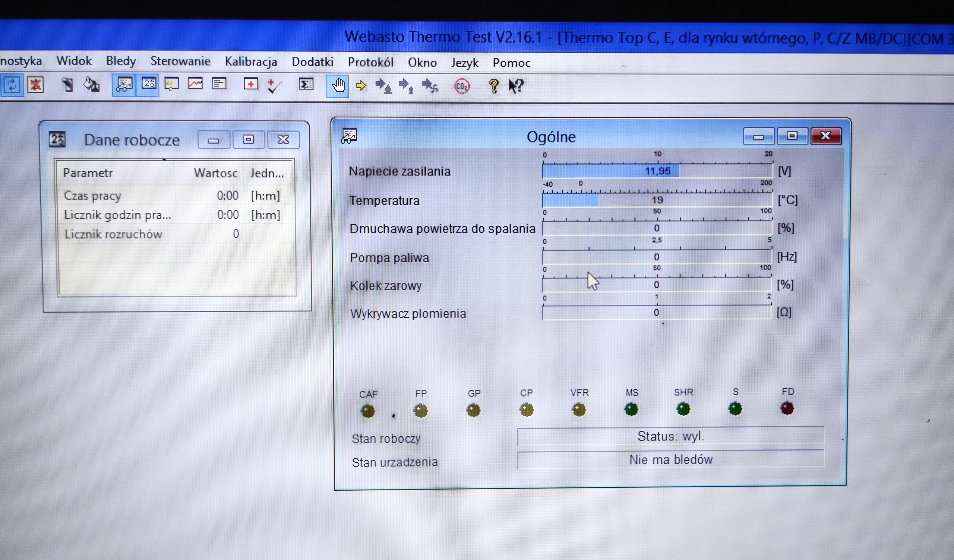Screen dimensions: 954x560
Task: Select the hand stop heater icon
Action: point(338,86)
